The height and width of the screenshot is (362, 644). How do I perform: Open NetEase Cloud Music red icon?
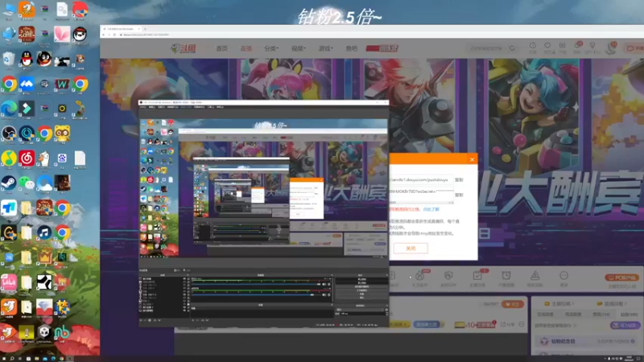(x=27, y=158)
